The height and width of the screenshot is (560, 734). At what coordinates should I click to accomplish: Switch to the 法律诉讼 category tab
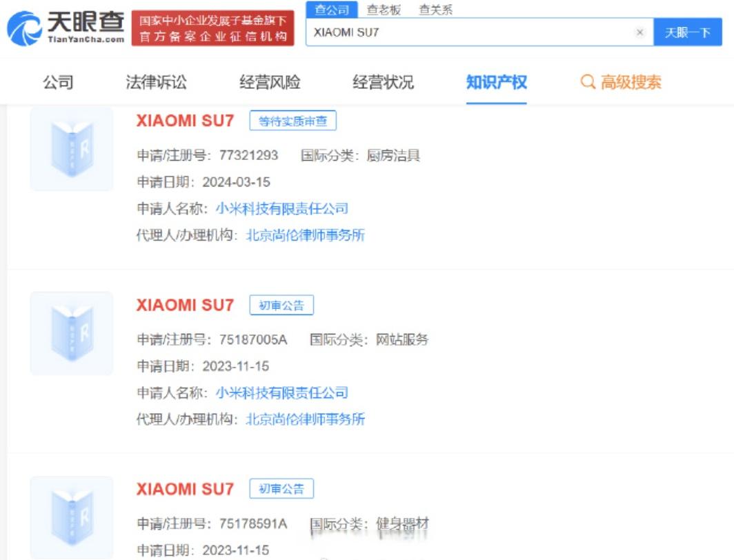pyautogui.click(x=156, y=82)
